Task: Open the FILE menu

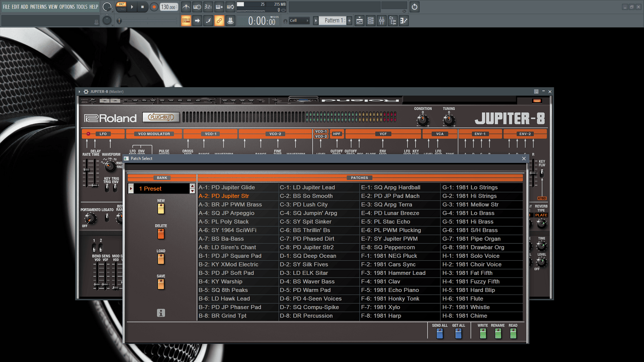Action: [6, 7]
